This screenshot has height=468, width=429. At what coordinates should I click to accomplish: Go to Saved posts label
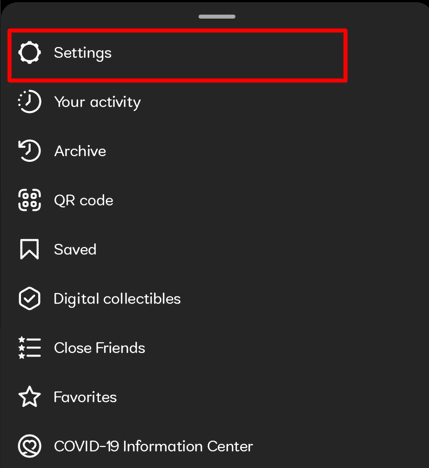point(75,250)
